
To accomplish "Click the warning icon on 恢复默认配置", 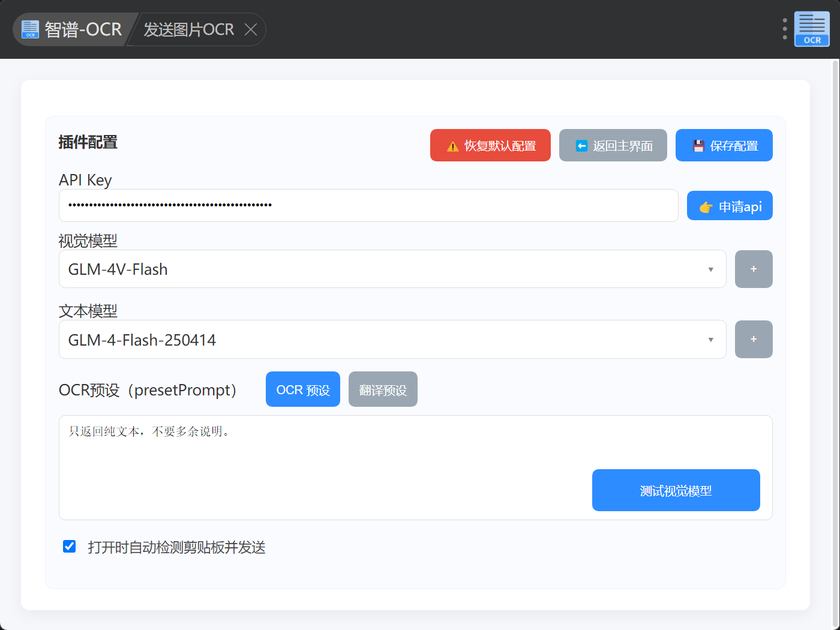I will coord(453,146).
